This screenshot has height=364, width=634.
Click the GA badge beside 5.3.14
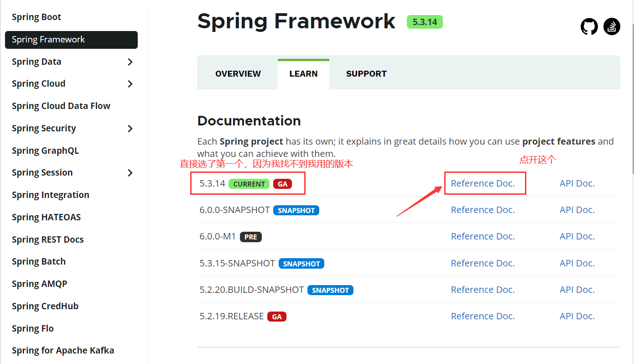point(283,184)
